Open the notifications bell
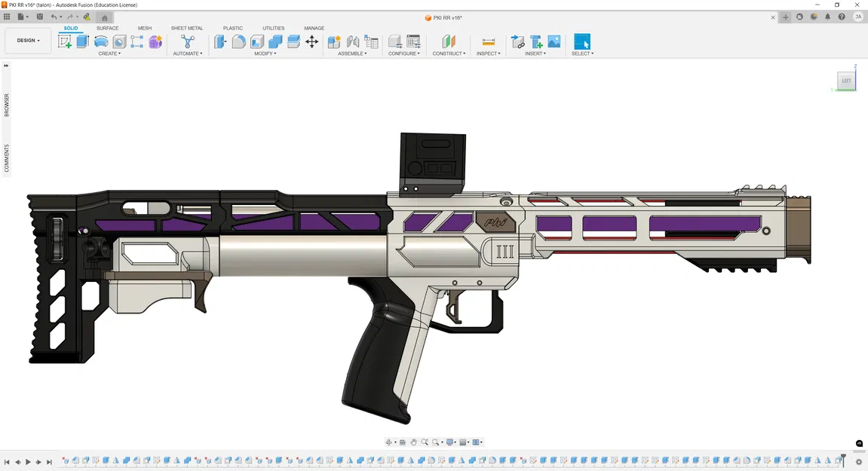 point(827,17)
